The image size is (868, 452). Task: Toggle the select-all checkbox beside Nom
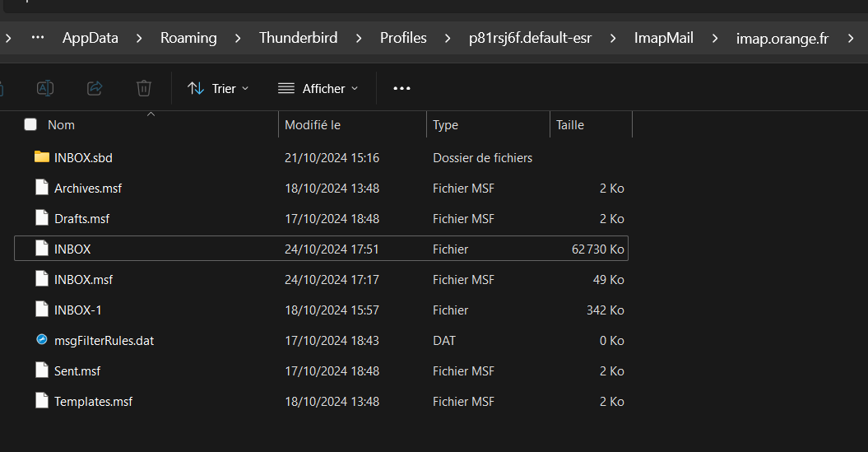tap(30, 124)
